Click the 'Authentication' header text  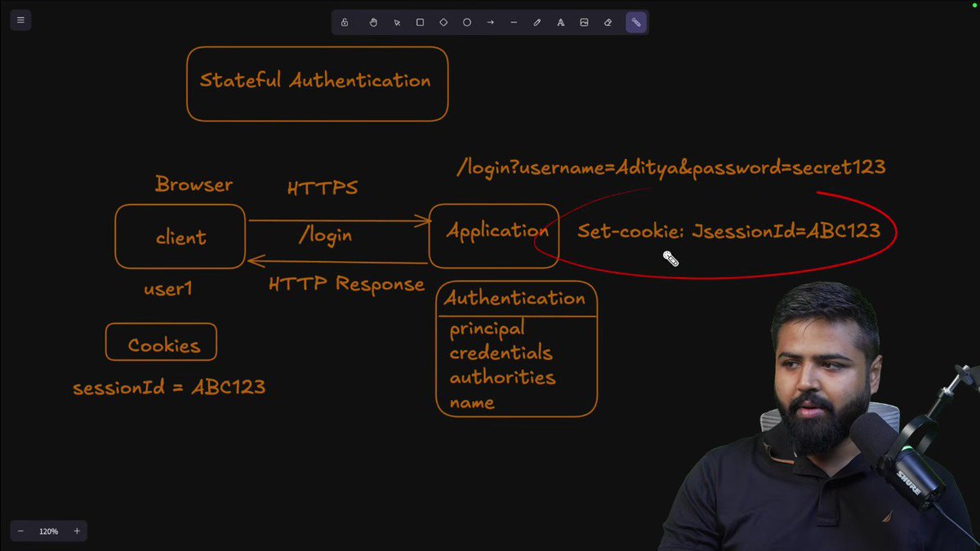[x=514, y=298]
